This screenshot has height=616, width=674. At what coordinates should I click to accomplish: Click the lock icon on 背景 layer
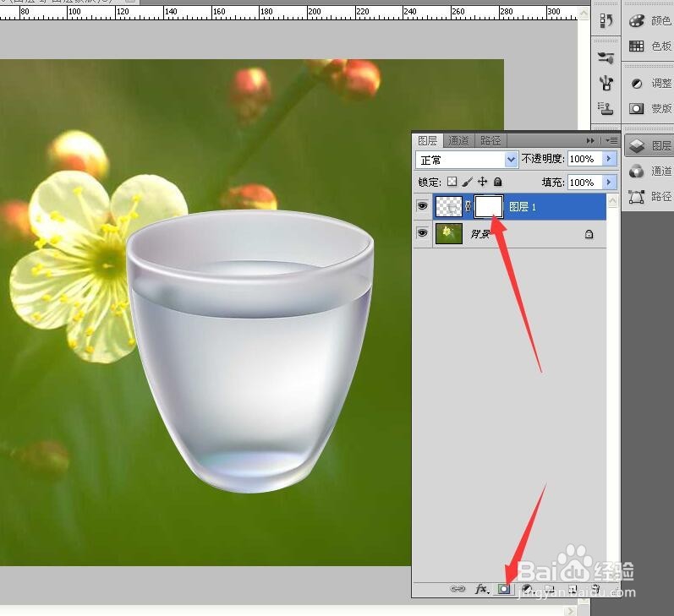(589, 234)
